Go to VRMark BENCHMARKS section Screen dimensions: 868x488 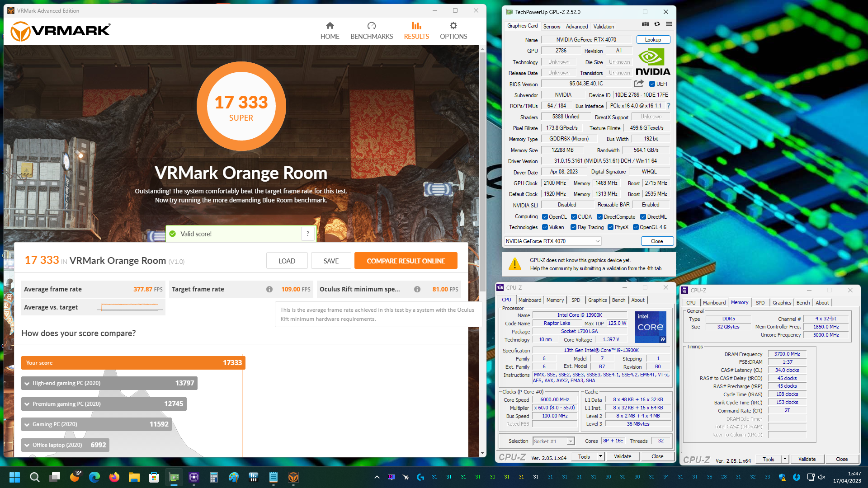click(x=372, y=31)
